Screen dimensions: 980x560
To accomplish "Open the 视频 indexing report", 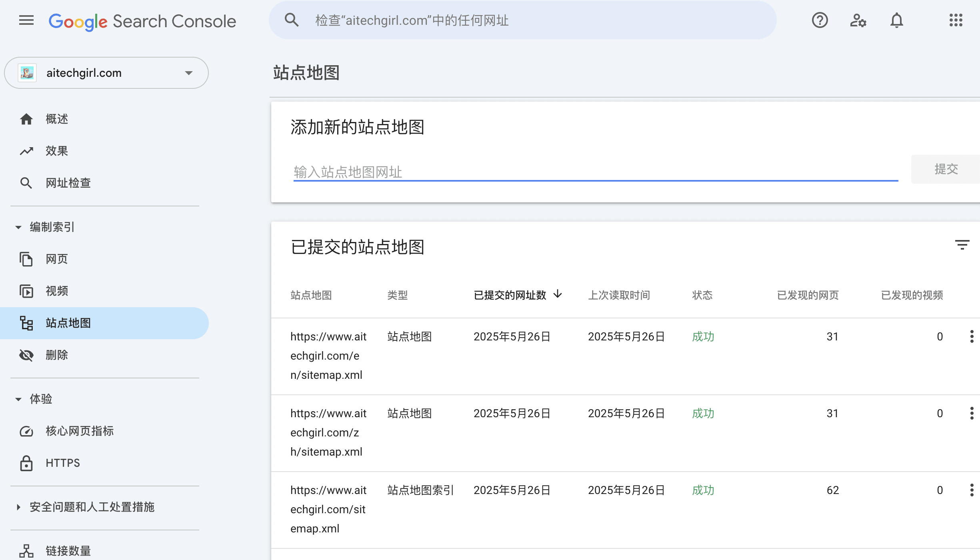I will 104,291.
